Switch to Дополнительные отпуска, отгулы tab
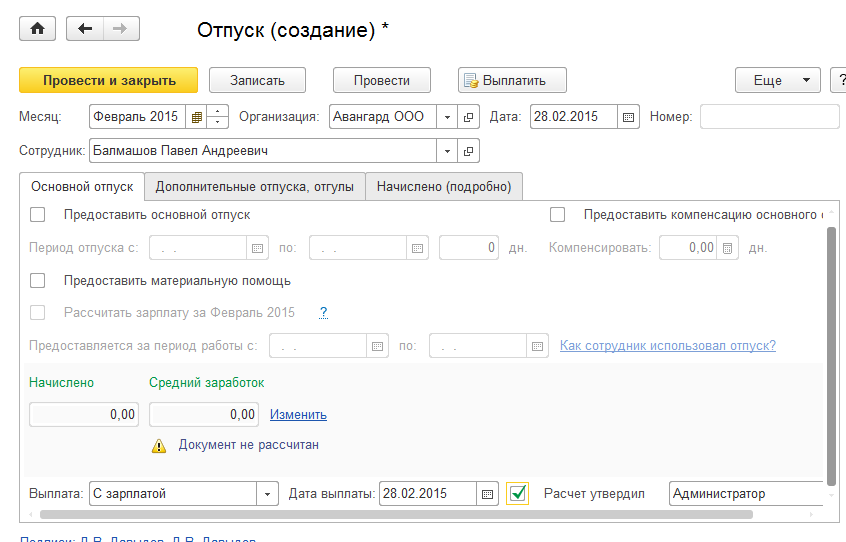The height and width of the screenshot is (542, 846). 254,186
